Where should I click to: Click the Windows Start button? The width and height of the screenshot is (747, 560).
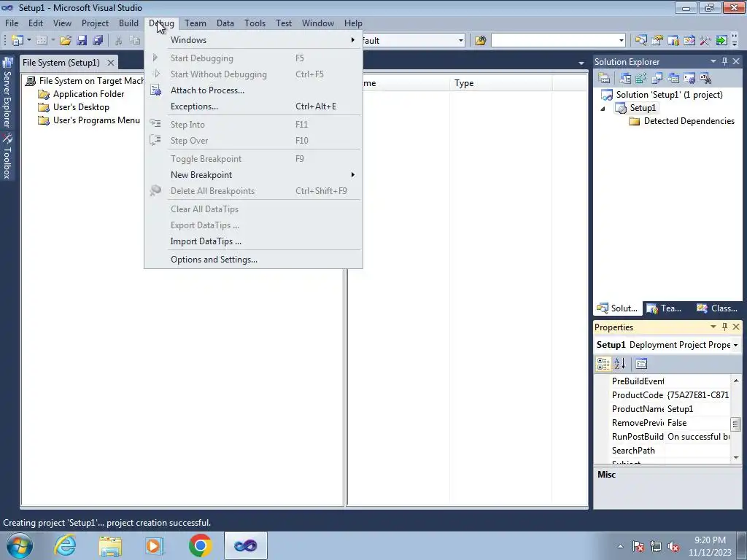pyautogui.click(x=20, y=545)
